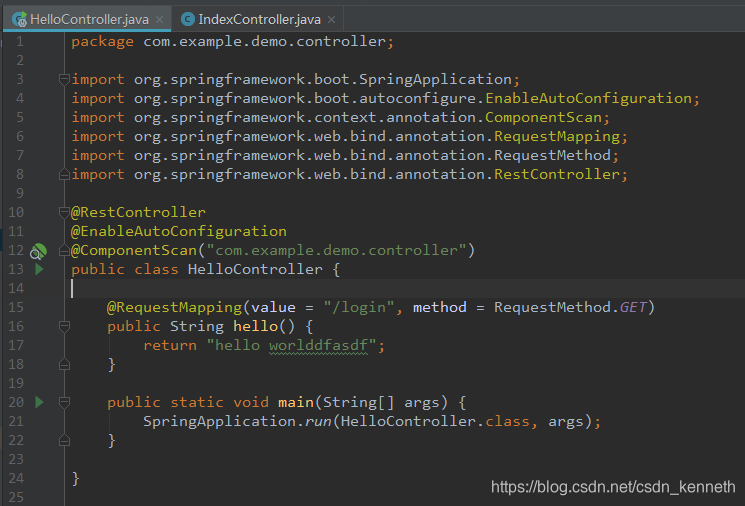Click the @RestController annotation
The height and width of the screenshot is (506, 745).
click(138, 212)
